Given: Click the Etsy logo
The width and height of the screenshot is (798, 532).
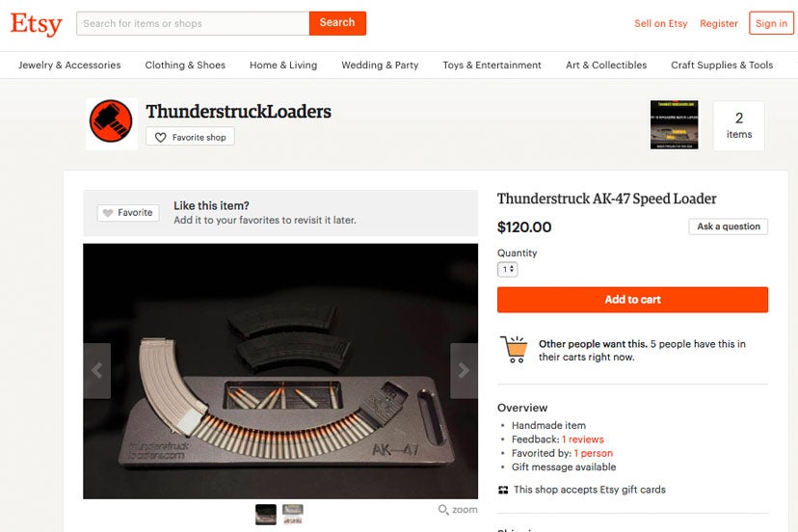Looking at the screenshot, I should pos(36,24).
